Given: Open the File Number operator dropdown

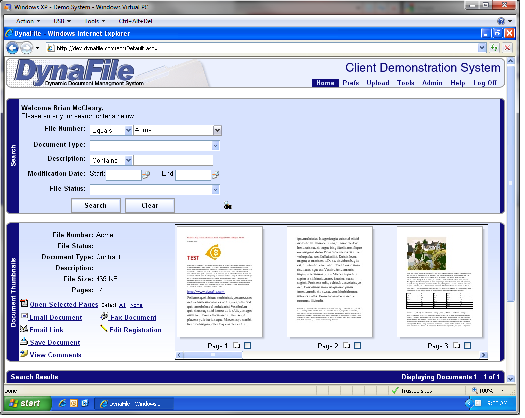Looking at the screenshot, I should 128,130.
